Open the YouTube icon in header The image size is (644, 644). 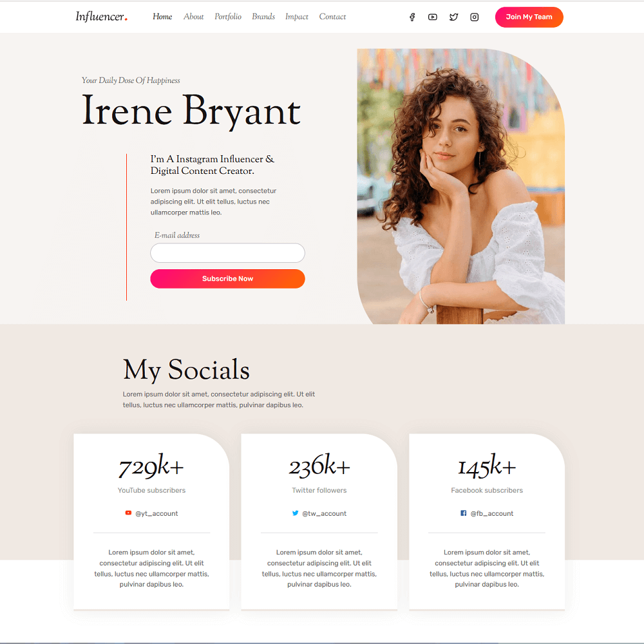(x=433, y=17)
